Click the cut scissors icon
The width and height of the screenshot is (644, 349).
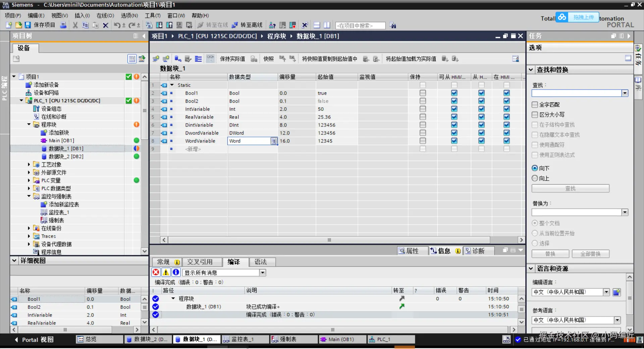click(75, 25)
